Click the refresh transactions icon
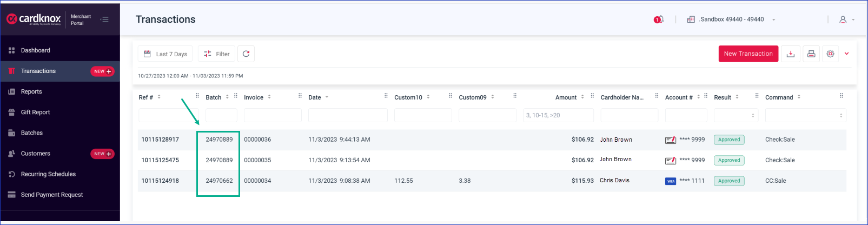The image size is (868, 225). point(246,54)
